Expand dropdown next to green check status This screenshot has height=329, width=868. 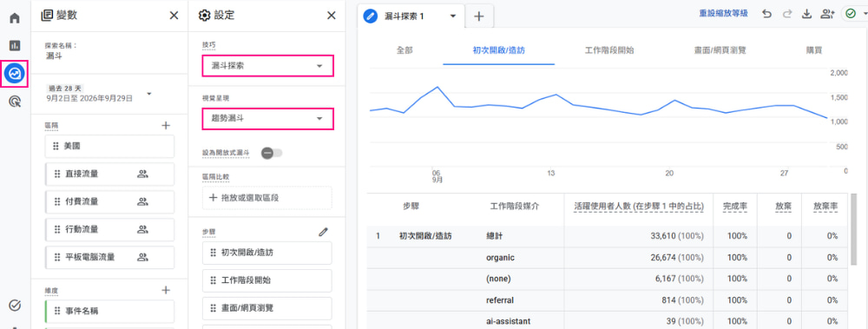[x=865, y=14]
